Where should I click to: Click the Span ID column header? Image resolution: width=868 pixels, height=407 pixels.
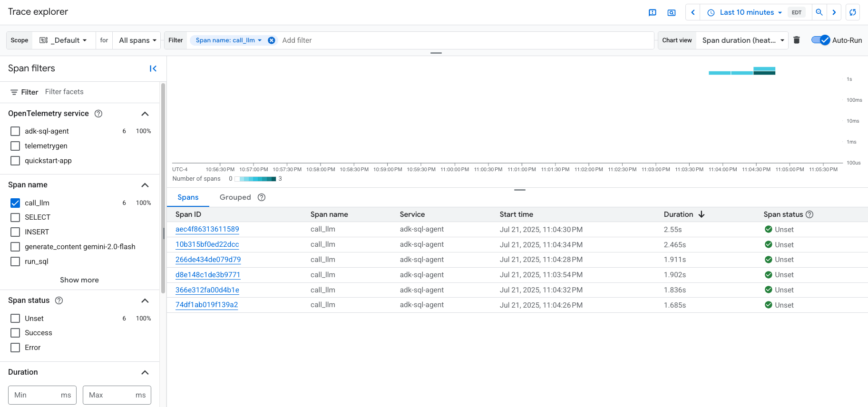tap(188, 214)
